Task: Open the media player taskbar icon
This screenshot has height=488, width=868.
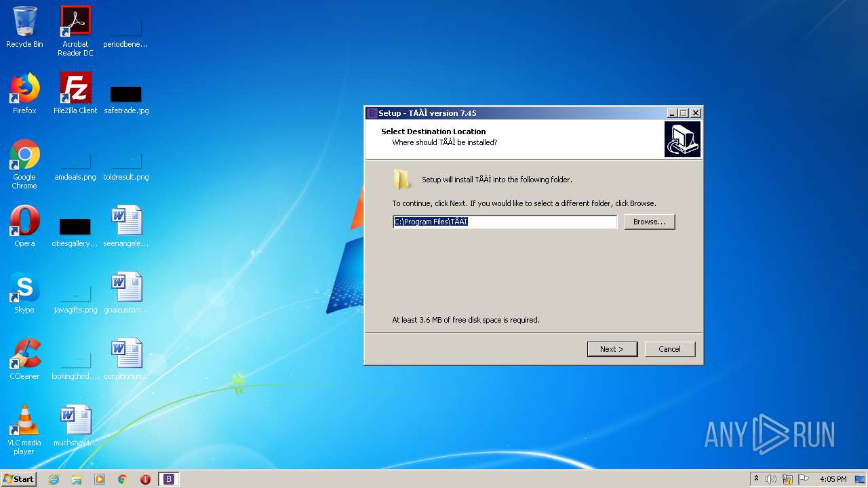Action: (100, 479)
